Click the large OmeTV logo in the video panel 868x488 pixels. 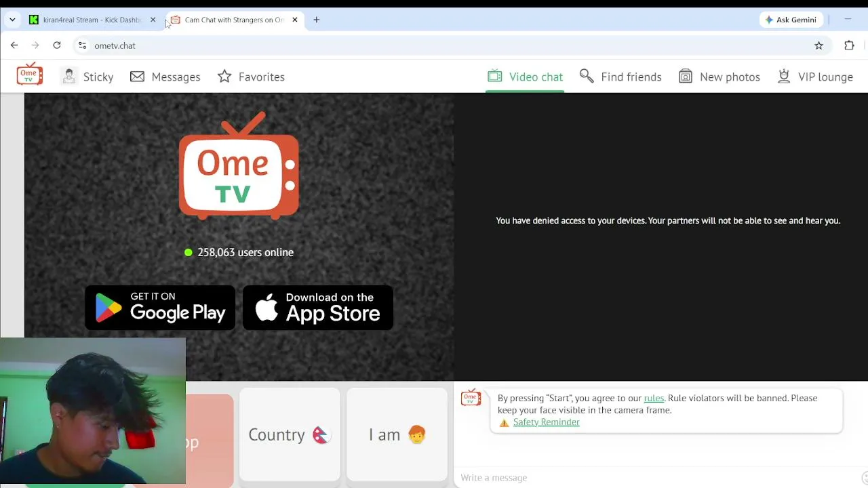pos(239,166)
